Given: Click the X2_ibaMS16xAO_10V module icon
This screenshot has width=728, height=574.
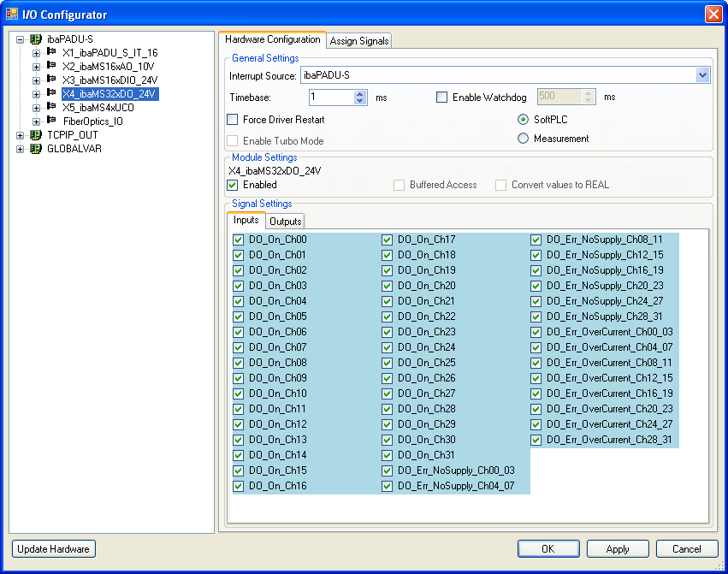Looking at the screenshot, I should pyautogui.click(x=51, y=66).
